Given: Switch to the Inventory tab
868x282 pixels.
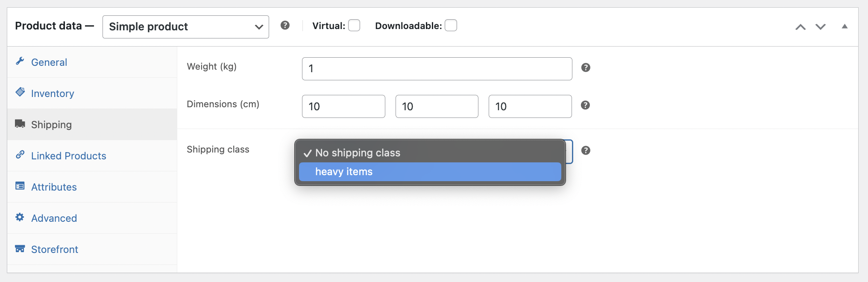Looking at the screenshot, I should (53, 93).
